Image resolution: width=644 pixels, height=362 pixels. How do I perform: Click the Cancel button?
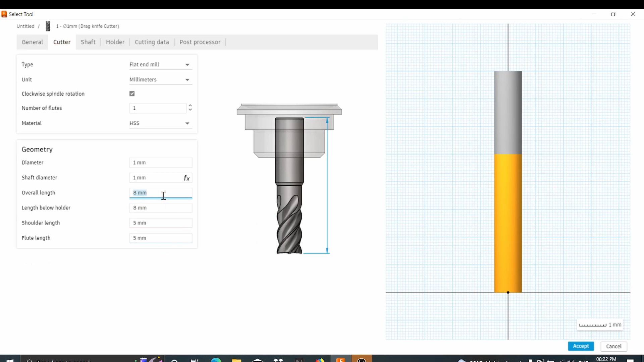point(613,346)
